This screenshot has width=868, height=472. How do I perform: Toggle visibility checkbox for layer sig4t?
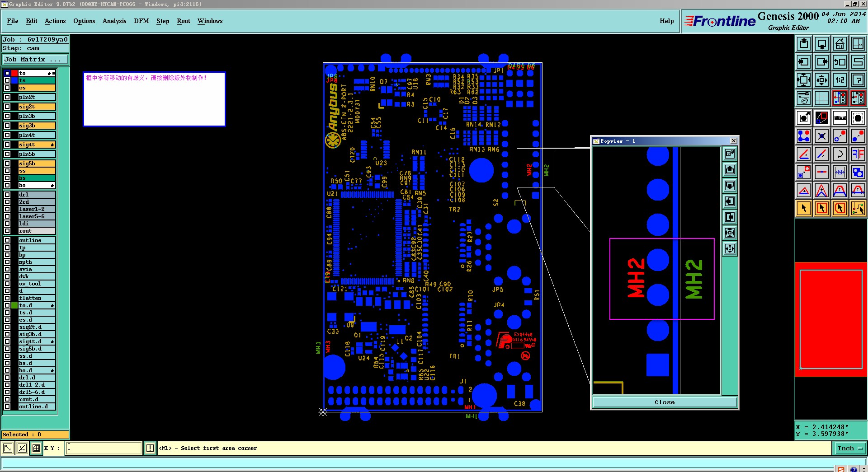click(x=7, y=145)
